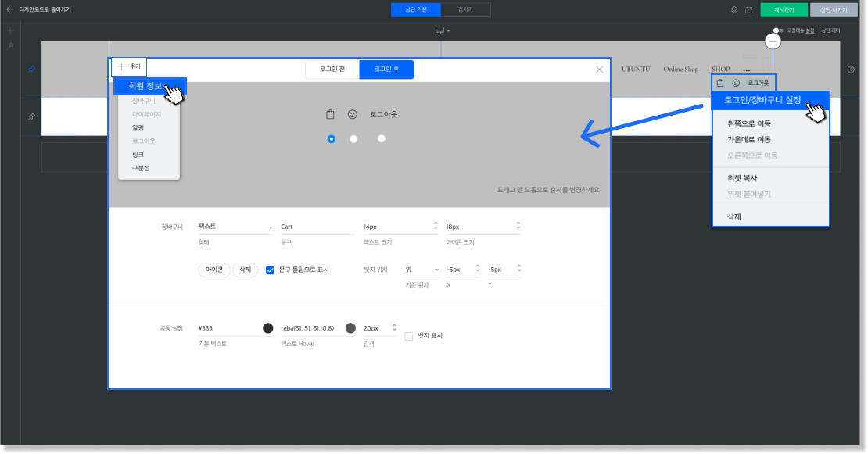Viewport: 868px width, 454px height.
Task: Uncheck 문구 툴팁으로 표시 checkbox
Action: (x=270, y=270)
